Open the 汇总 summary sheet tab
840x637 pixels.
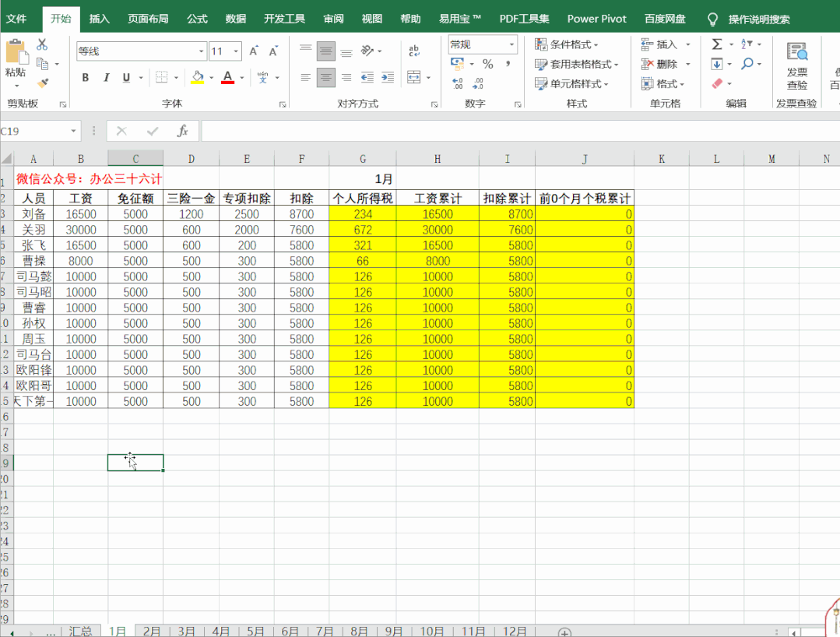pyautogui.click(x=80, y=631)
